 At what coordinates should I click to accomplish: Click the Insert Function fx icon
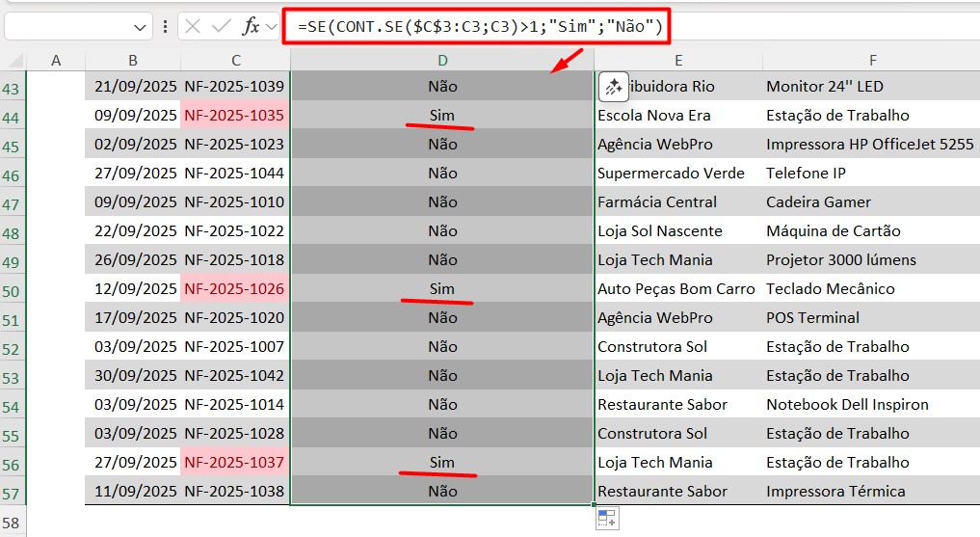251,27
